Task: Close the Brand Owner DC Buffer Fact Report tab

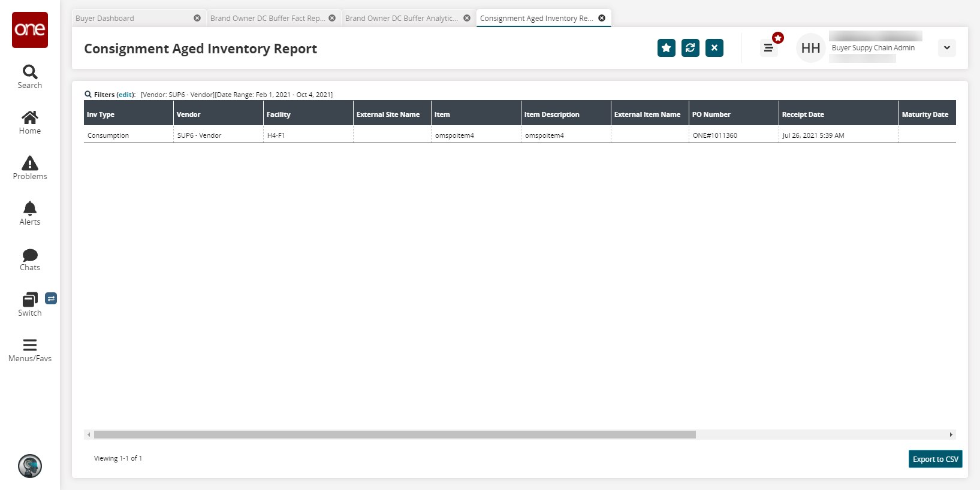Action: pos(332,19)
